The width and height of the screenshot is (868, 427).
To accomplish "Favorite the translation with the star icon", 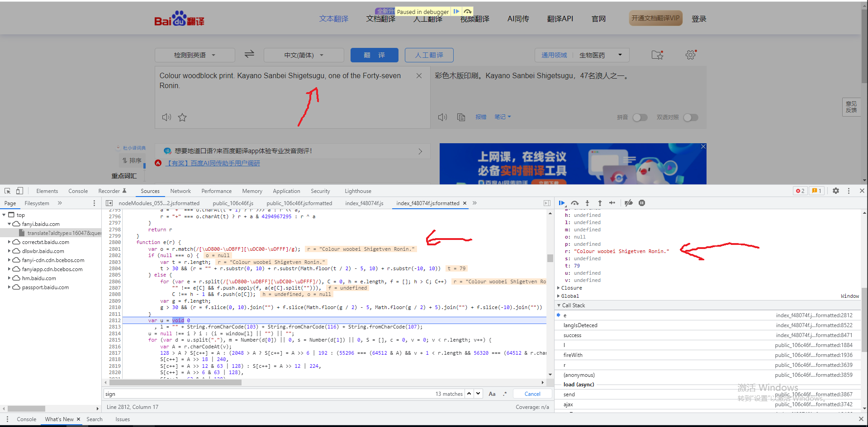I will [x=182, y=117].
